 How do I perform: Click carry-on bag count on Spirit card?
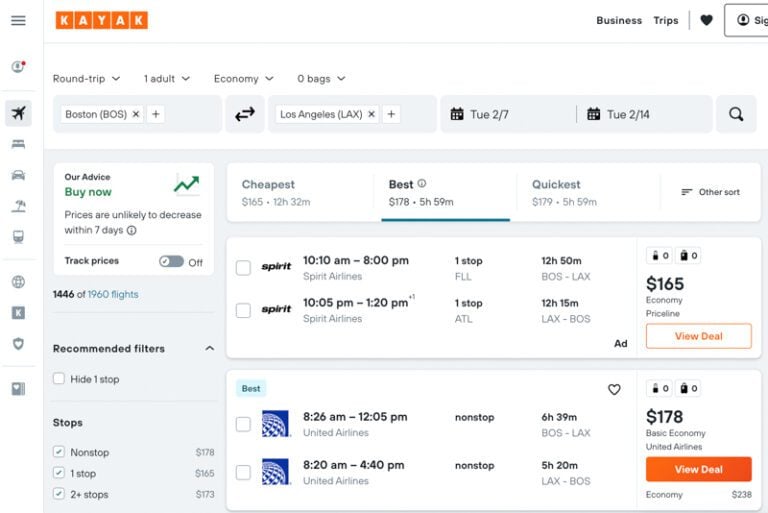659,255
